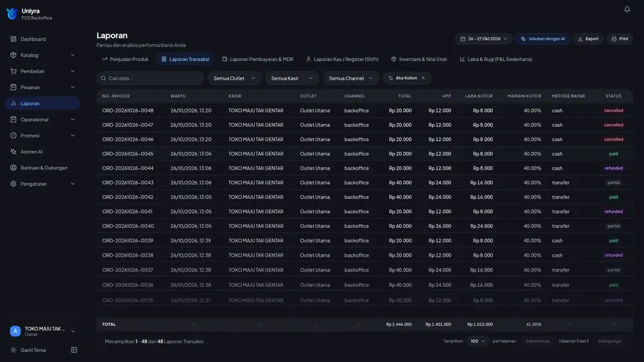Click the paid status of ORD-20261026-0045
The image size is (644, 362).
coord(613,154)
